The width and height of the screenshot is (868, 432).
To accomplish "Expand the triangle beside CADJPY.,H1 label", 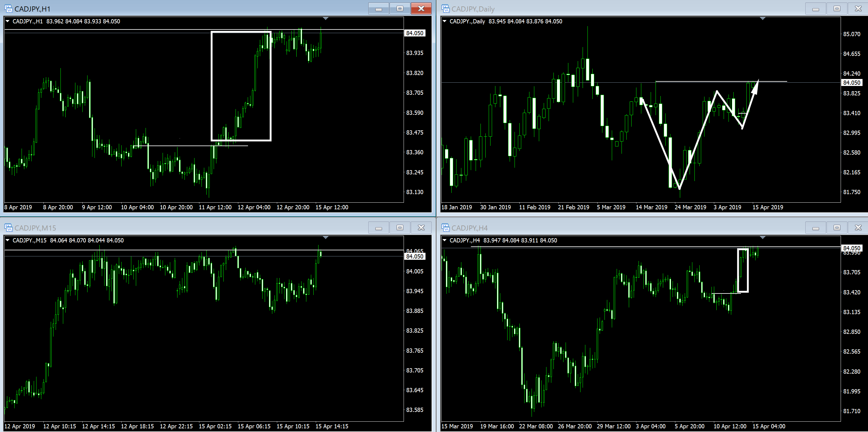I will pos(7,21).
